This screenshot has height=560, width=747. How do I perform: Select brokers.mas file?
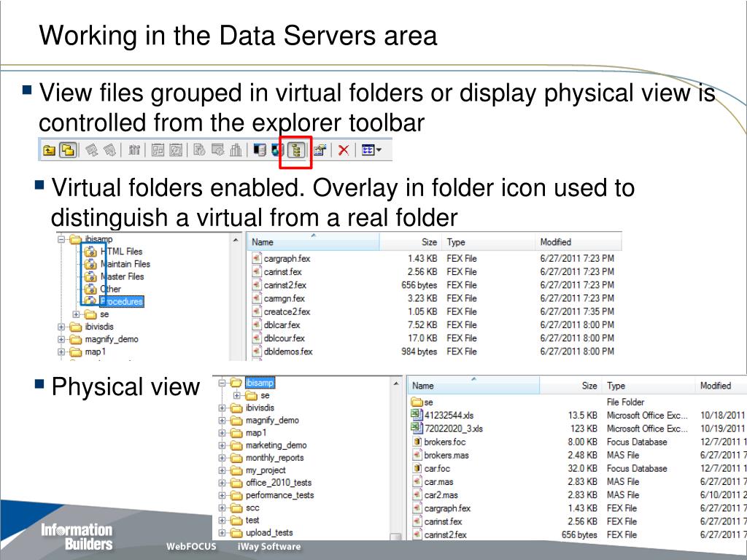click(x=446, y=455)
